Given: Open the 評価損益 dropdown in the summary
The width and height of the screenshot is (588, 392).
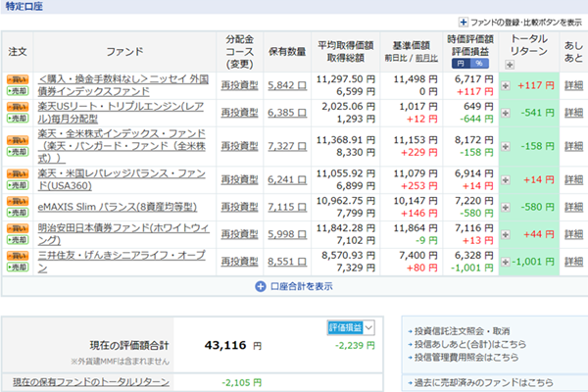Looking at the screenshot, I should pyautogui.click(x=349, y=327).
